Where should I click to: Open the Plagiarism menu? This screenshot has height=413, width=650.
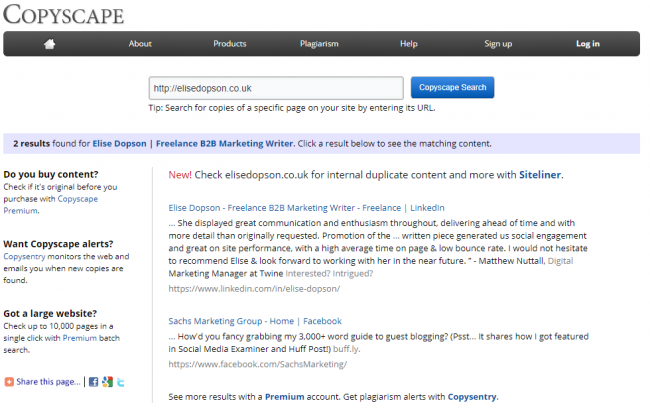point(319,44)
